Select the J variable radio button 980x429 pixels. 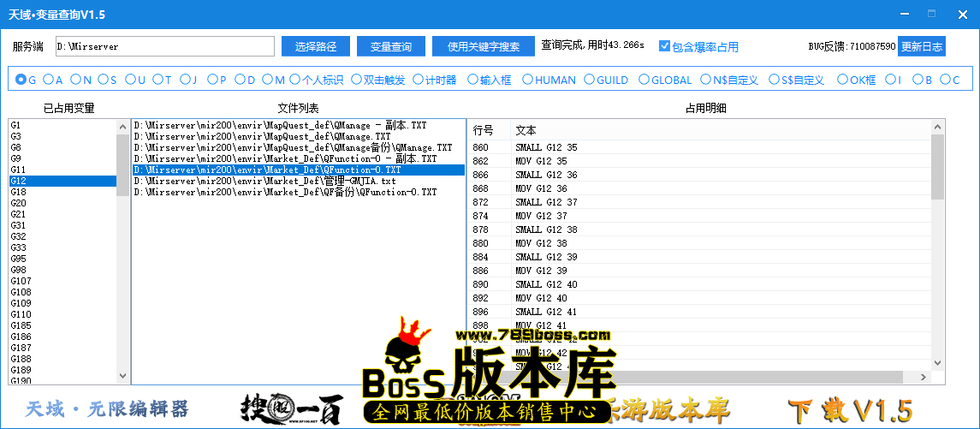click(x=189, y=80)
